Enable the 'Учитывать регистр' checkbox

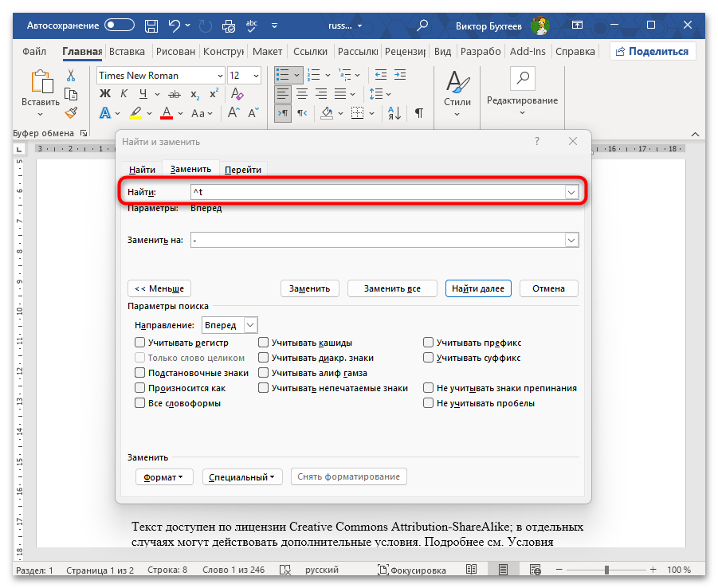tap(140, 343)
